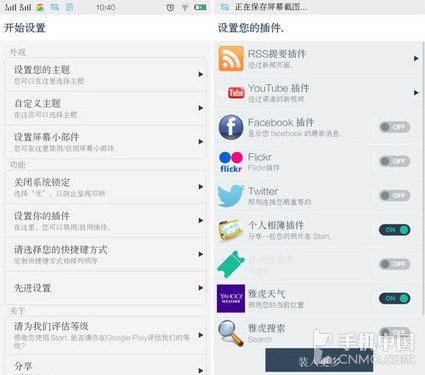
Task: Expand 设置您的主题 arrow
Action: tap(201, 74)
